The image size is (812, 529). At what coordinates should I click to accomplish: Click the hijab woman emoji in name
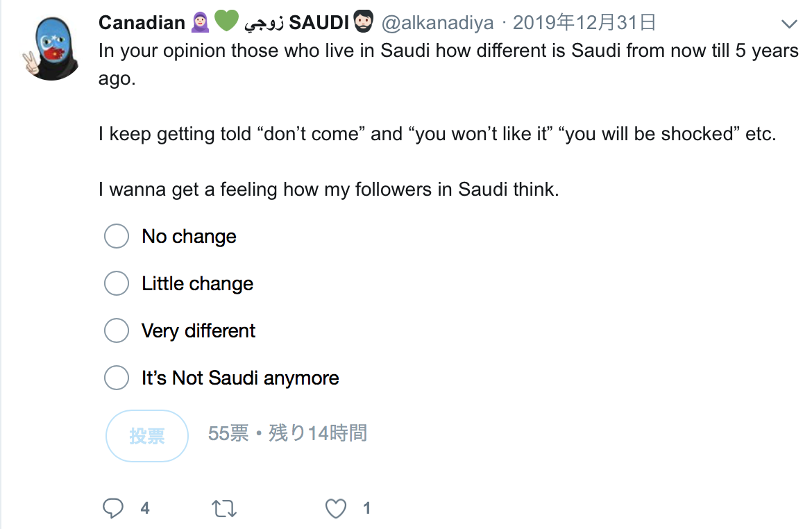point(199,22)
